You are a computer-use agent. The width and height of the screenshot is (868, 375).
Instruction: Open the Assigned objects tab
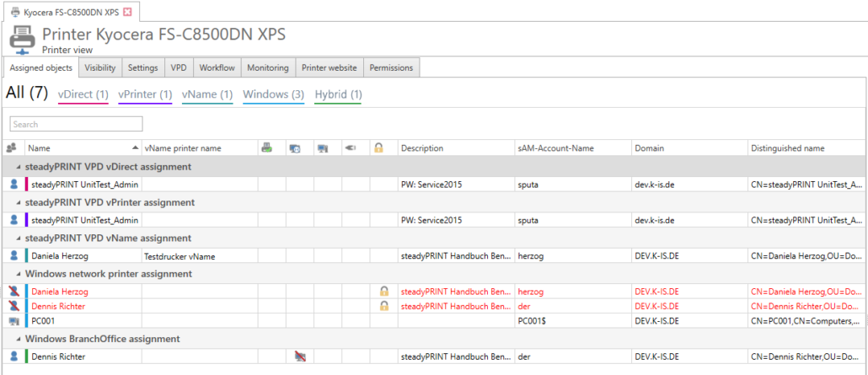click(41, 67)
